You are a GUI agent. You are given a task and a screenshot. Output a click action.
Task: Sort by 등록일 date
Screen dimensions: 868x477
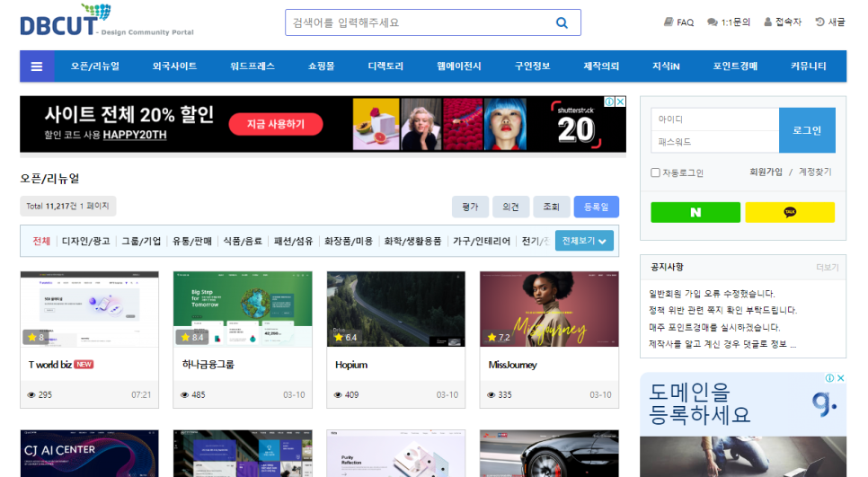pos(597,207)
